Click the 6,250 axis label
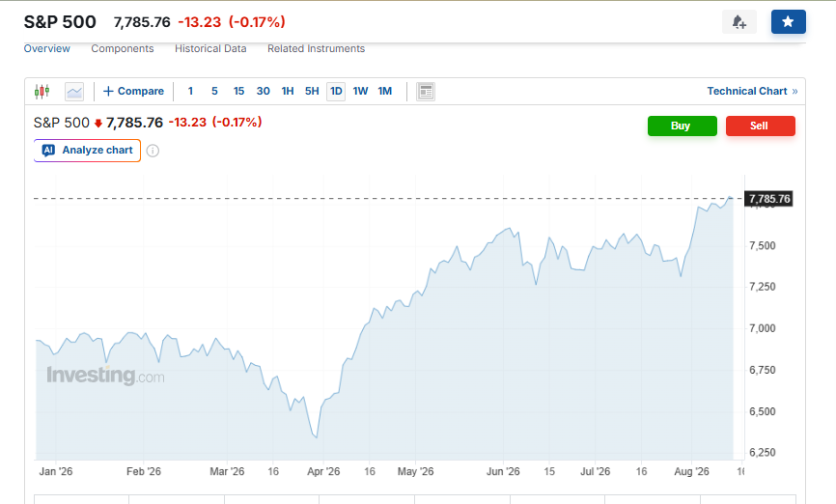This screenshot has height=504, width=836. click(763, 453)
